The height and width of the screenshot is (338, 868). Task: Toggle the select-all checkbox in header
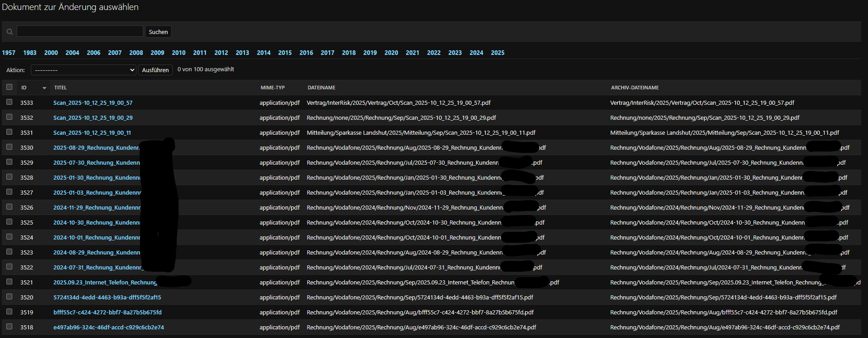coord(9,87)
